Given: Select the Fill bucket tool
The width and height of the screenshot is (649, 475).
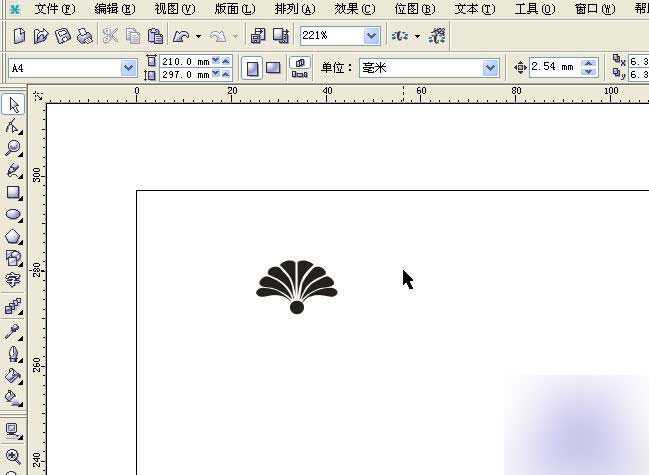Looking at the screenshot, I should pyautogui.click(x=13, y=376).
